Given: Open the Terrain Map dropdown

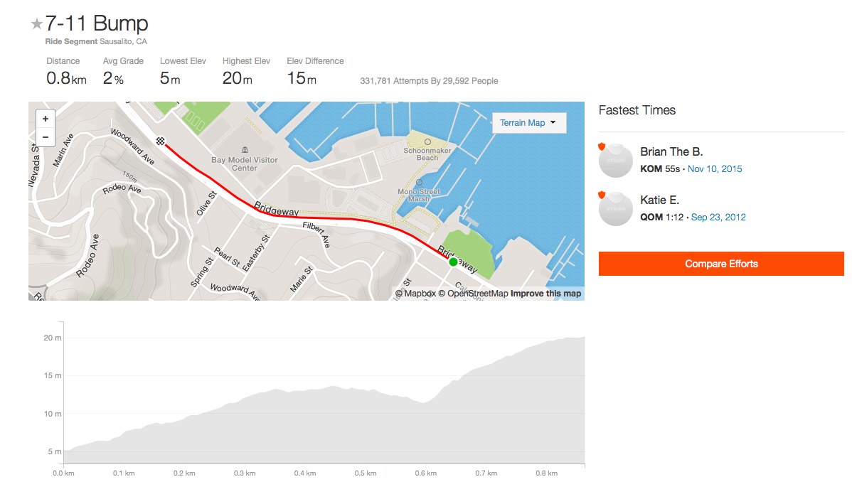Looking at the screenshot, I should point(528,122).
